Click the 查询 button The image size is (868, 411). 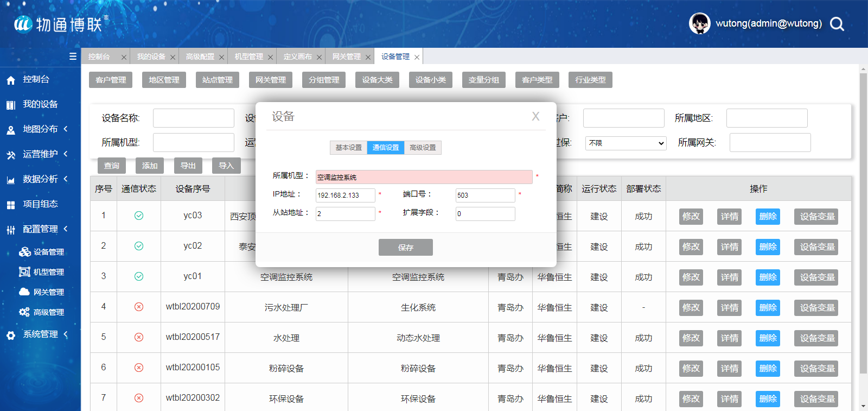[x=112, y=166]
